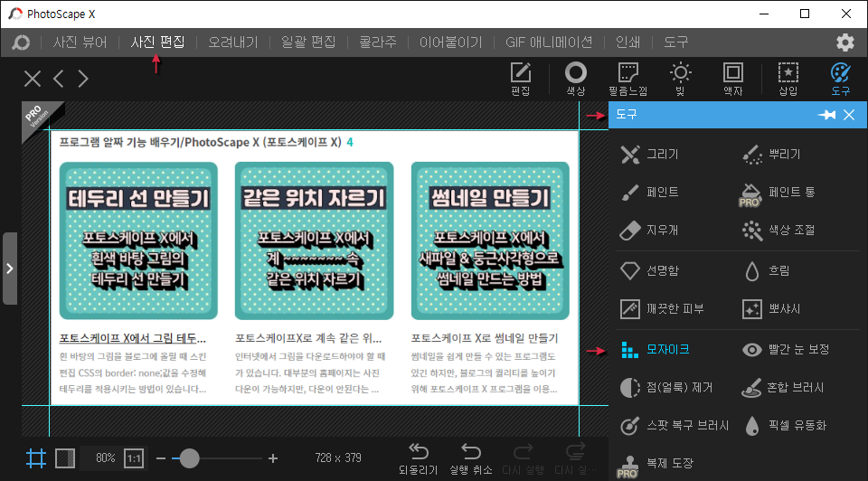Image resolution: width=868 pixels, height=481 pixels.
Task: Switch to 이어붙이기 tab
Action: pos(450,42)
